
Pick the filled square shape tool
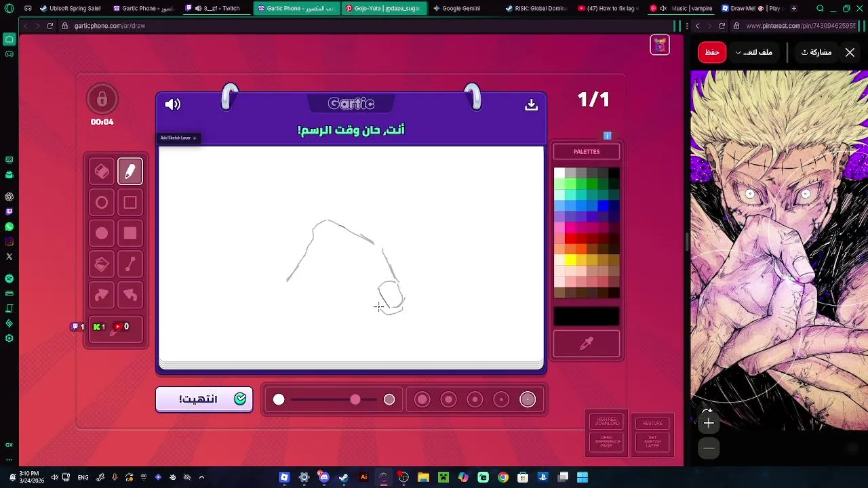click(130, 233)
